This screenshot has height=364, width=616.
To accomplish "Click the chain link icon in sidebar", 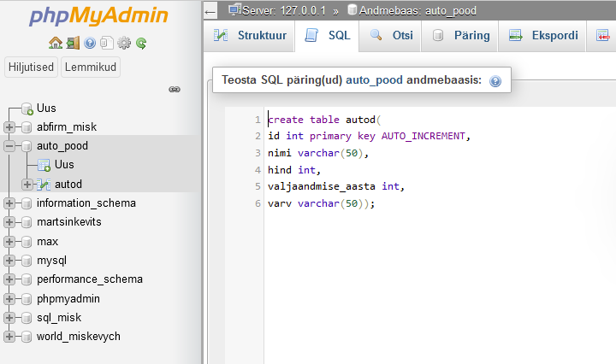I will 175,89.
